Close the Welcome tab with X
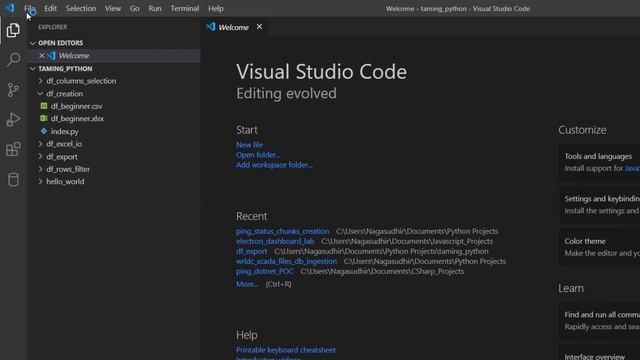The width and height of the screenshot is (640, 360). [x=259, y=27]
